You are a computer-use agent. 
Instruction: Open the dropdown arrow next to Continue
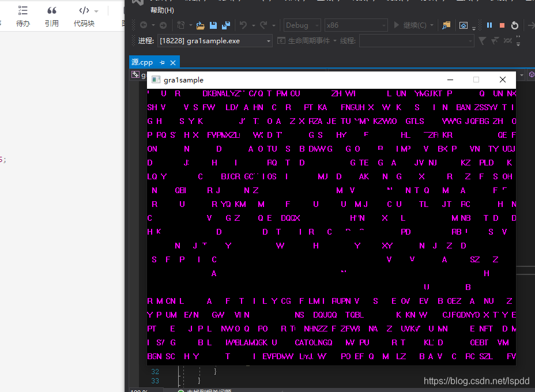click(432, 25)
